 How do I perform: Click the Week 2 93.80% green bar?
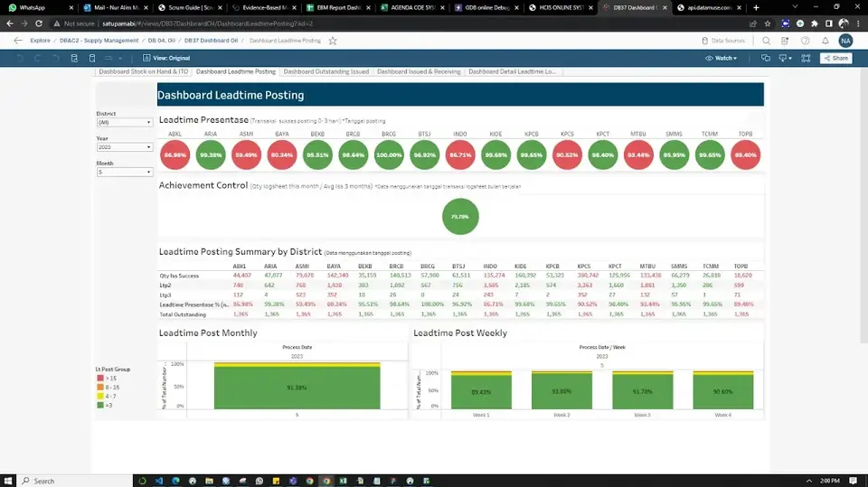click(561, 391)
